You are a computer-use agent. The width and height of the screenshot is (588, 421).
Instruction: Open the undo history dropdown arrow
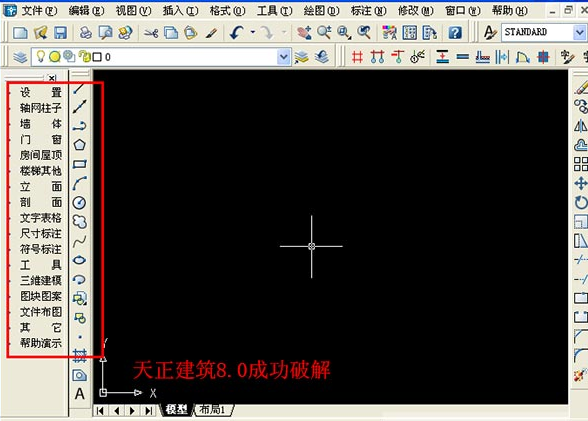[x=252, y=33]
